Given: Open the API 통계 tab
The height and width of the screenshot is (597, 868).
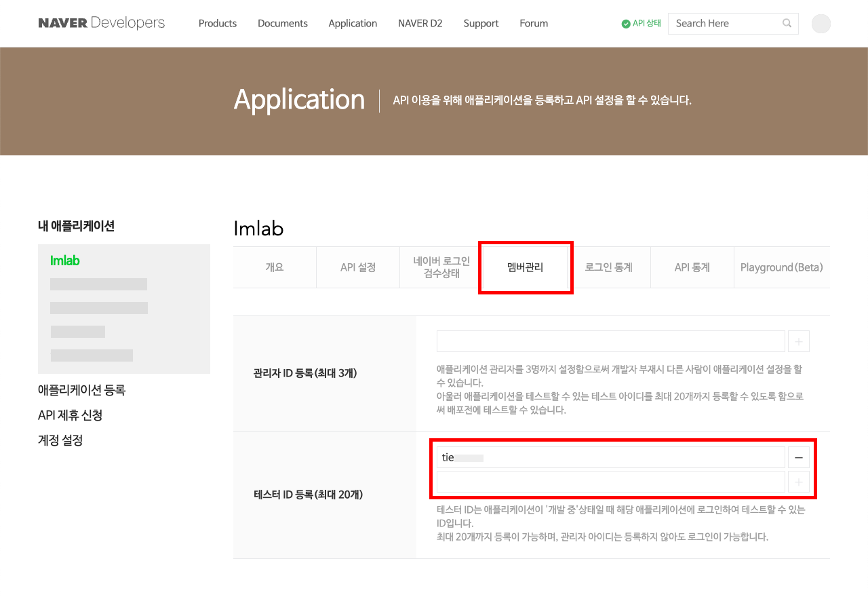Looking at the screenshot, I should tap(692, 267).
